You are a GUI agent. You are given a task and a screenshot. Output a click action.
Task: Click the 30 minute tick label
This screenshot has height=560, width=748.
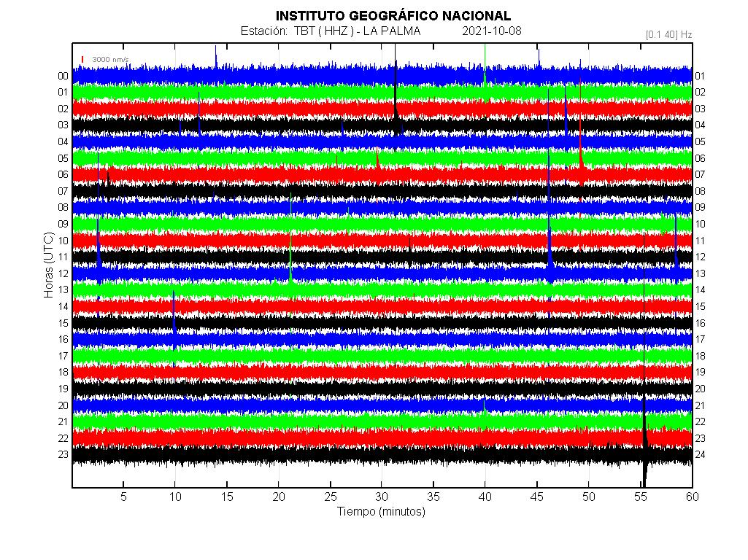pos(382,497)
